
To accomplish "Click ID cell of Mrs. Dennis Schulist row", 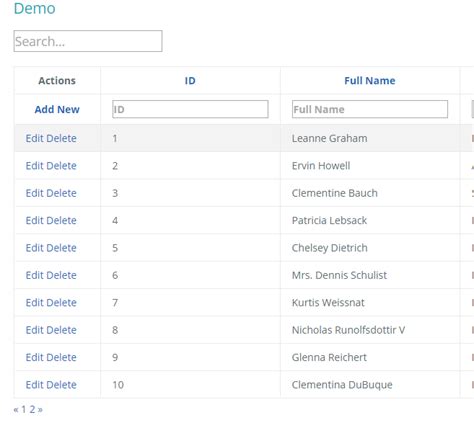I will tap(190, 275).
